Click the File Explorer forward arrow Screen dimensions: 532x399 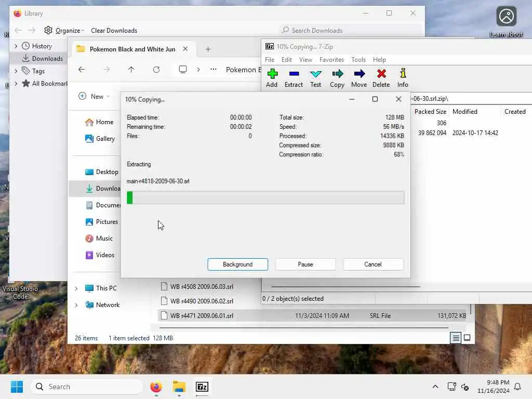tap(107, 70)
